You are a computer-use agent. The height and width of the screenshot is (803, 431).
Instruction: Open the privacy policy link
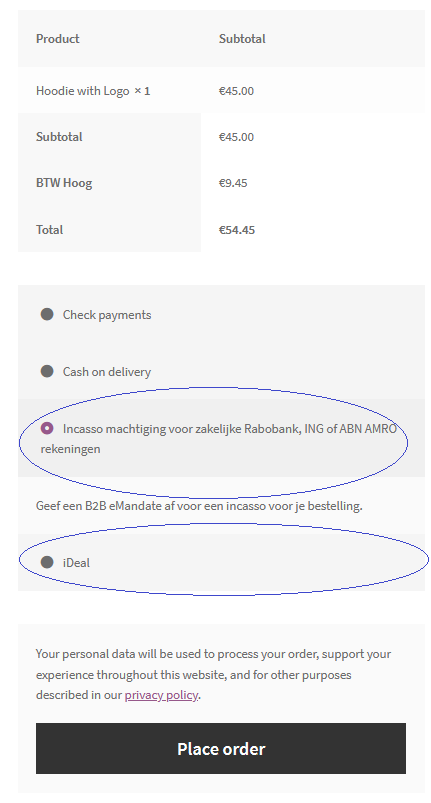click(161, 695)
